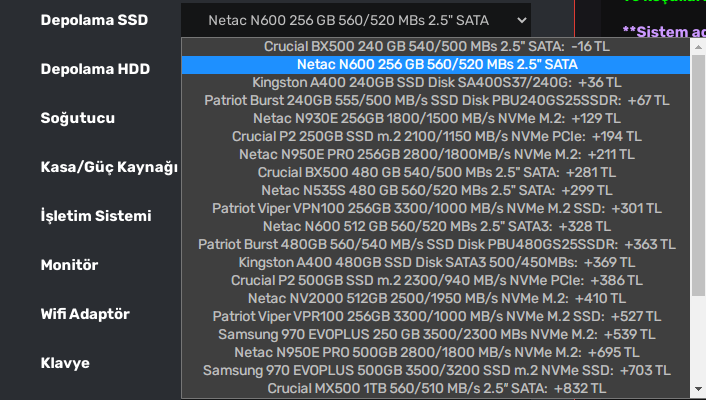Select Kingston A400 480GB SATA3 option
706x400 pixels.
pos(437,262)
